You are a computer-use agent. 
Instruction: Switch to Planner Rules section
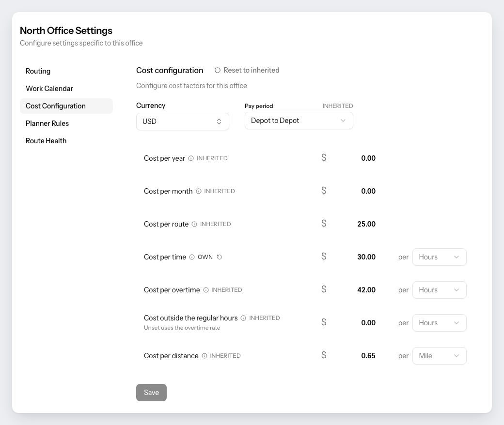point(66,123)
